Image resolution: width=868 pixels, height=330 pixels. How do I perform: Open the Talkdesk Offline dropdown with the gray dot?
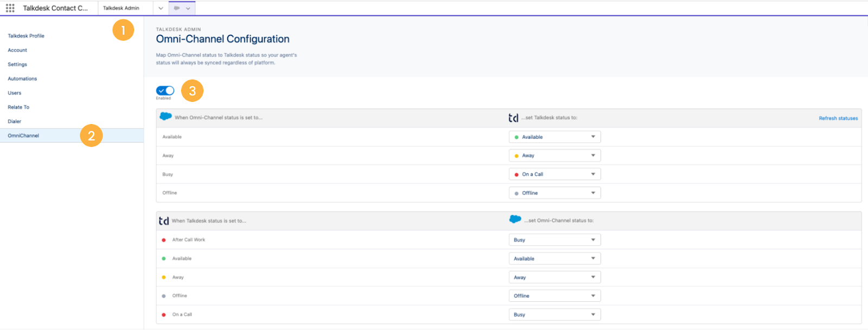point(554,193)
